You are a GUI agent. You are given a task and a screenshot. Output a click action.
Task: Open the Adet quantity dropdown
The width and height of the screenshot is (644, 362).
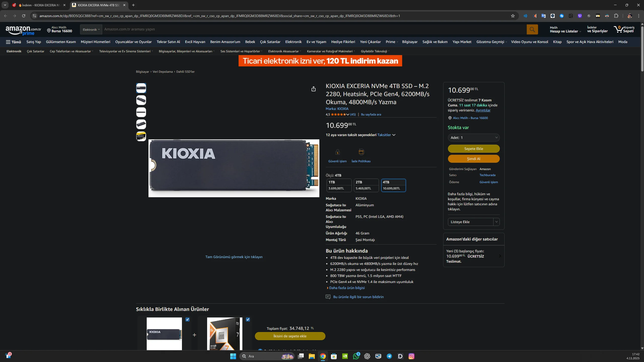click(x=473, y=138)
